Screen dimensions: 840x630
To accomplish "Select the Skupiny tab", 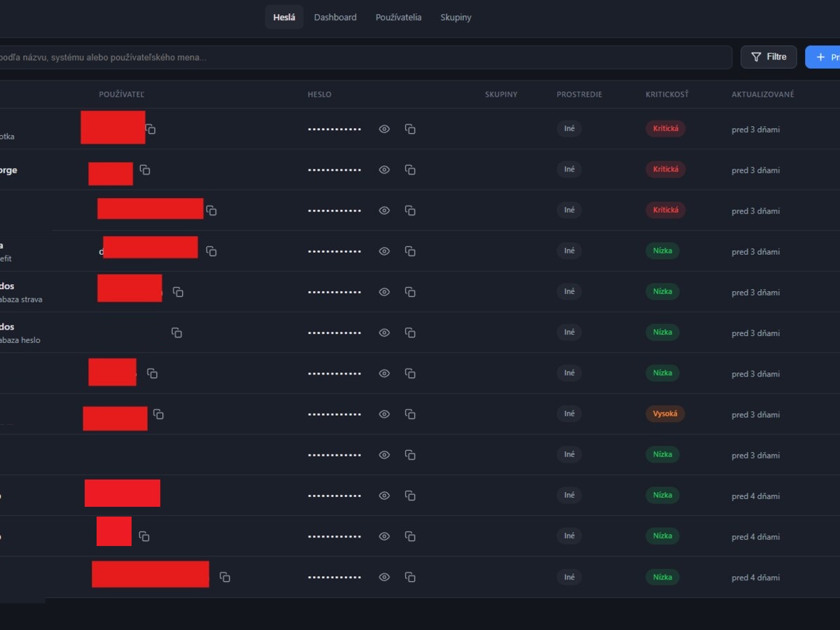I will click(456, 17).
